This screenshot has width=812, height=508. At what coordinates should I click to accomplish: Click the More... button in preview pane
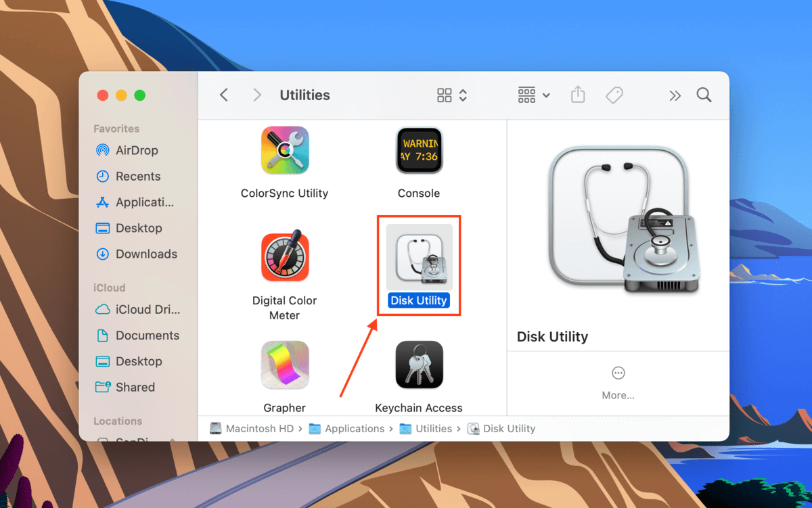[618, 383]
